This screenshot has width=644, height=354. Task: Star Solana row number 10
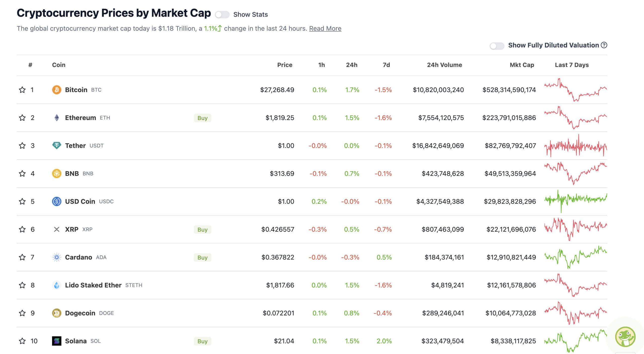coord(22,341)
